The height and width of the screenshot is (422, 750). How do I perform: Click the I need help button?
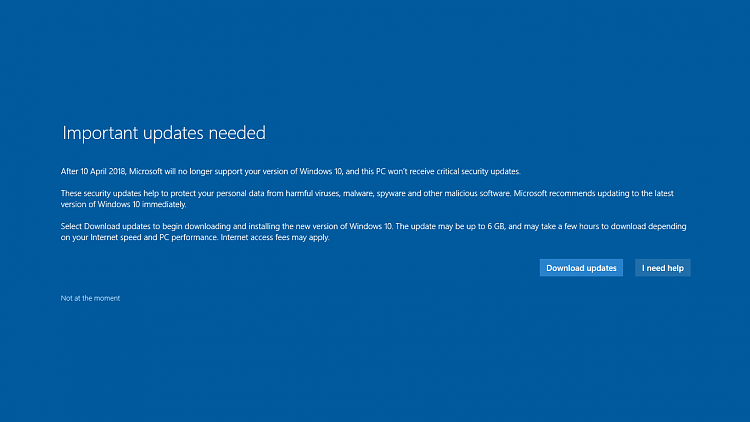[662, 268]
